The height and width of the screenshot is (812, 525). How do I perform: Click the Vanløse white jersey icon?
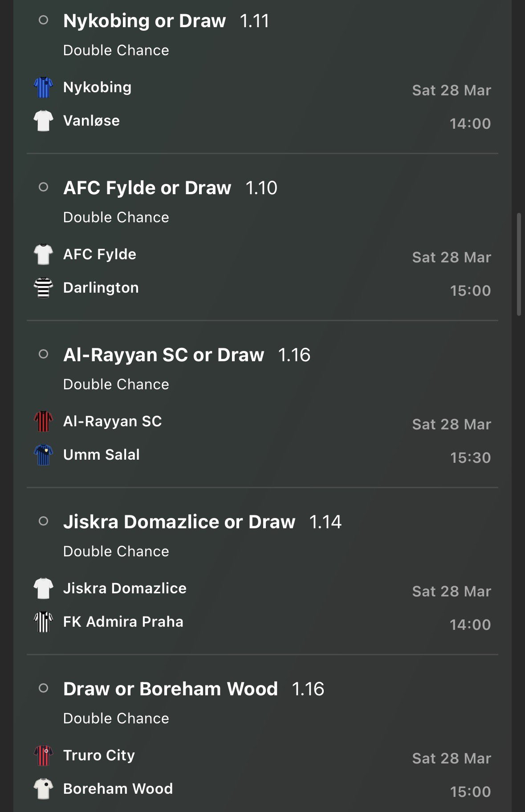tap(44, 121)
